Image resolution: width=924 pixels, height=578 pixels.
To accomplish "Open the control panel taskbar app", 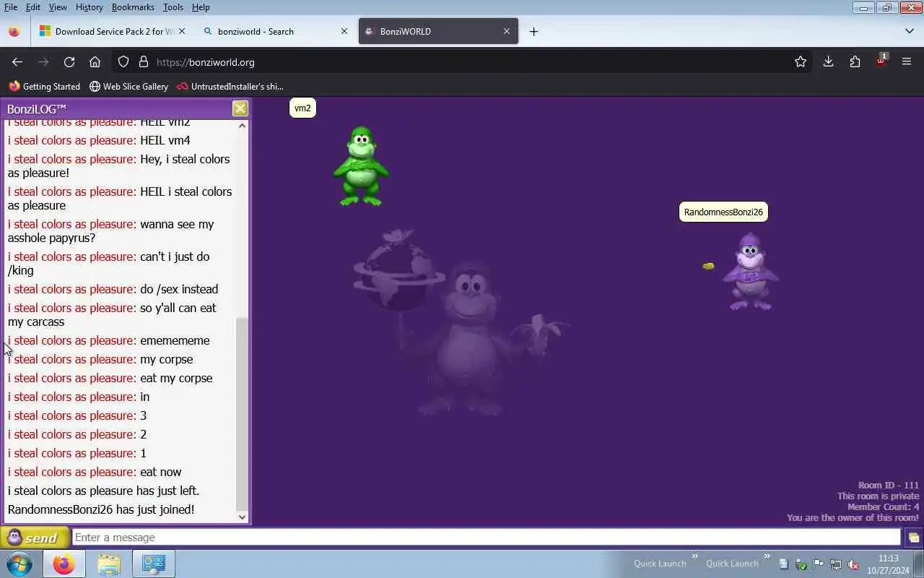I will tap(153, 564).
